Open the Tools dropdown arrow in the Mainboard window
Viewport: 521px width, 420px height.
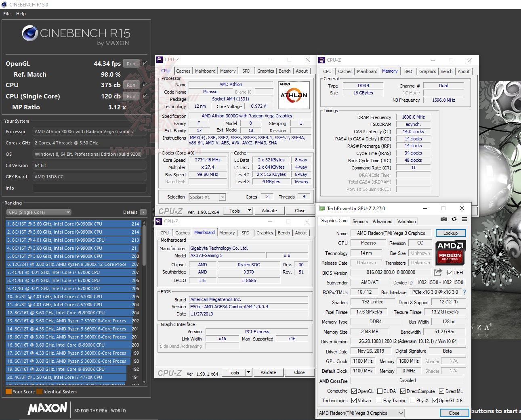pyautogui.click(x=248, y=372)
